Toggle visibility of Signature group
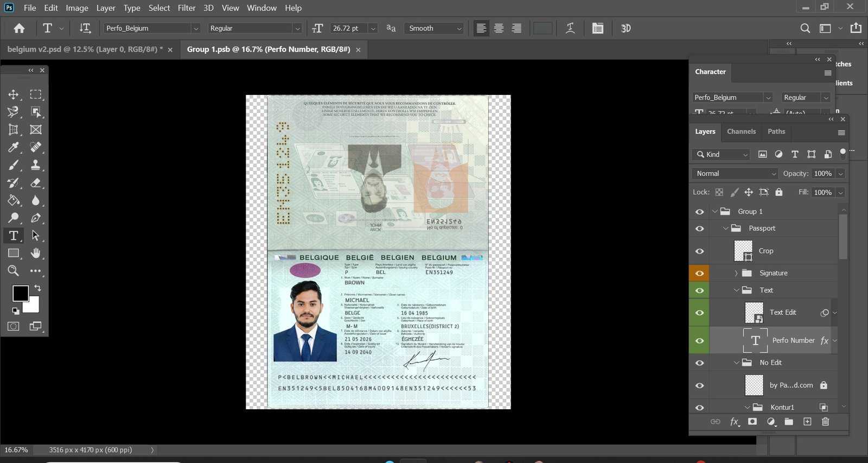 click(699, 274)
